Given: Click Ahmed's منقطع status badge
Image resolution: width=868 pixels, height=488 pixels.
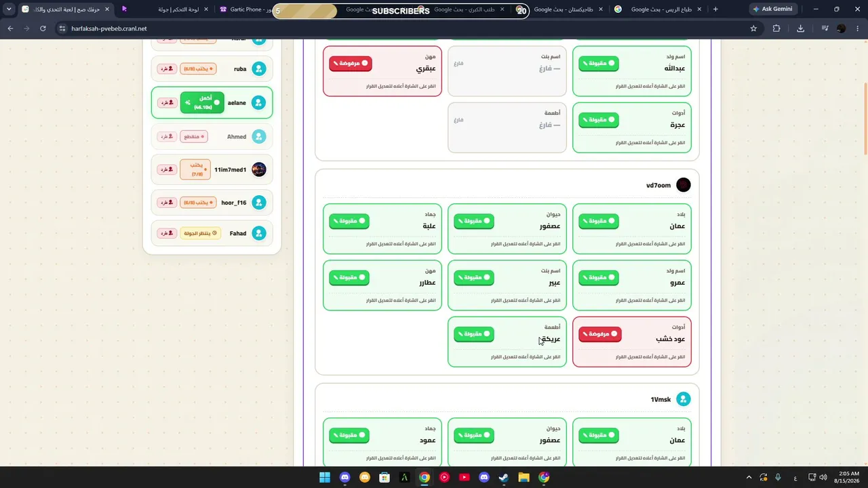Looking at the screenshot, I should (194, 136).
